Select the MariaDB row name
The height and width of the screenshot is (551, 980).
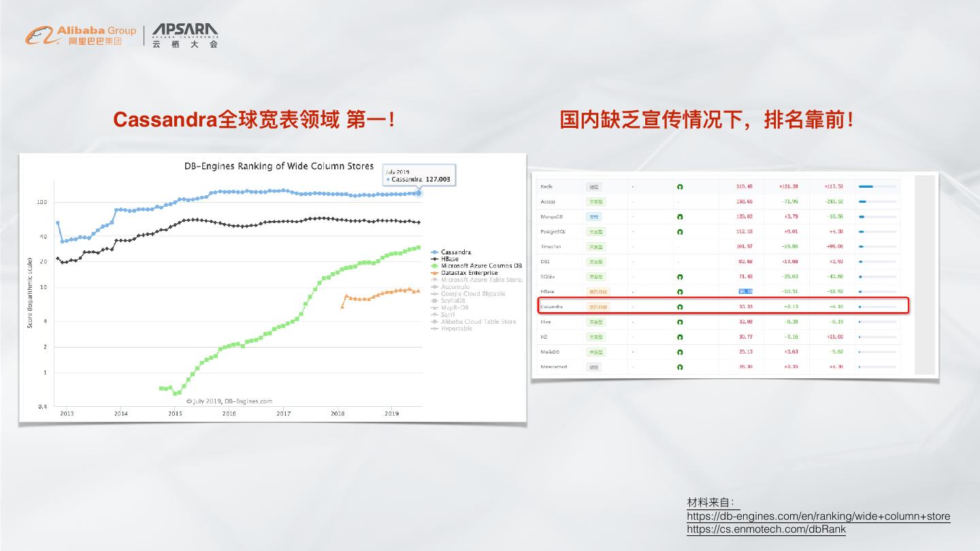pos(549,352)
